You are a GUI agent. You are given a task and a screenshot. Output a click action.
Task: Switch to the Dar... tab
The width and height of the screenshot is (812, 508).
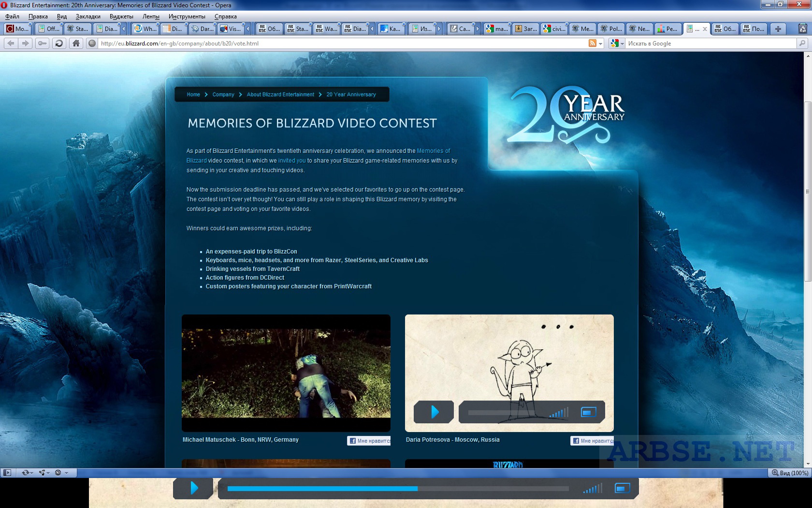point(202,29)
